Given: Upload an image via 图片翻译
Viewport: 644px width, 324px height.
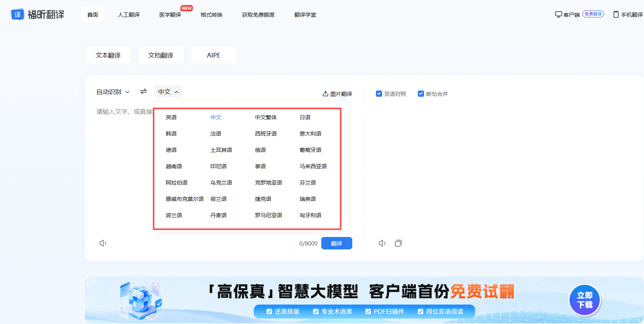Looking at the screenshot, I should click(x=338, y=94).
